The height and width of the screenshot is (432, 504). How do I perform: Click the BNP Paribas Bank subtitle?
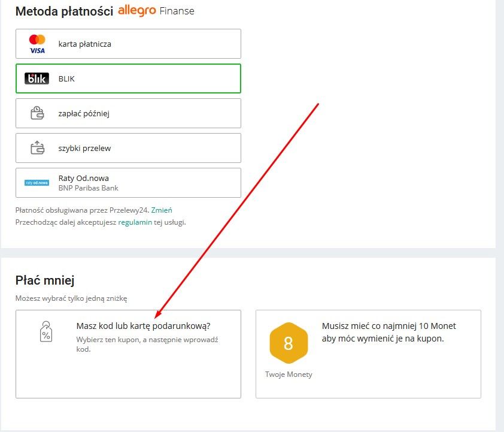88,188
